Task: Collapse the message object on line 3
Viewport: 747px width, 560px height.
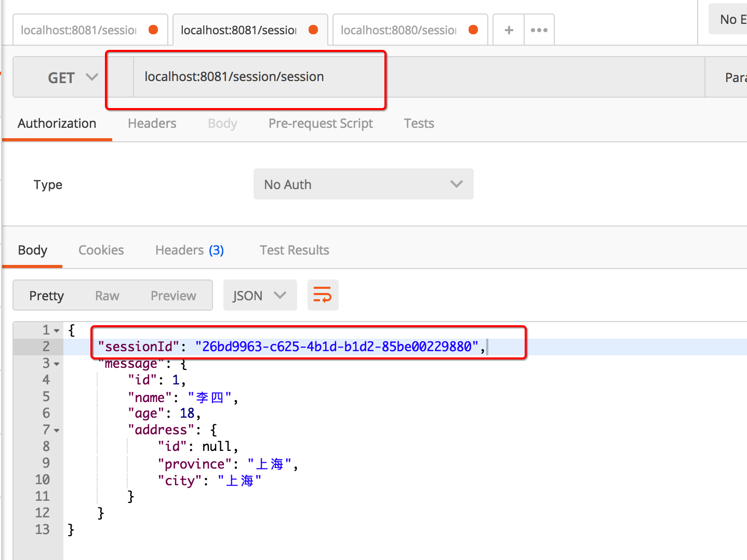Action: point(57,364)
